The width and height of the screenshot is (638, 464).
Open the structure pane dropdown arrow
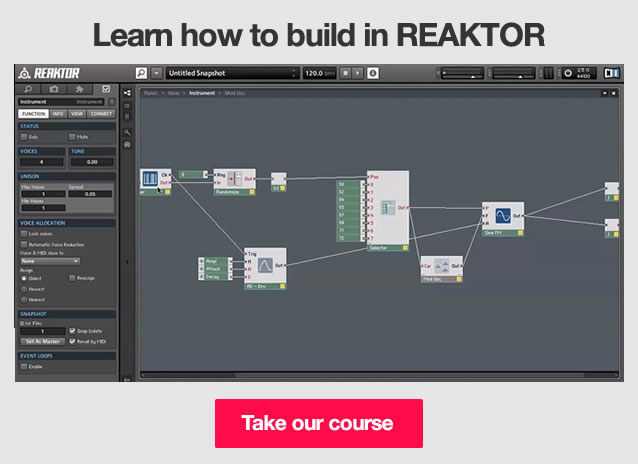point(605,93)
